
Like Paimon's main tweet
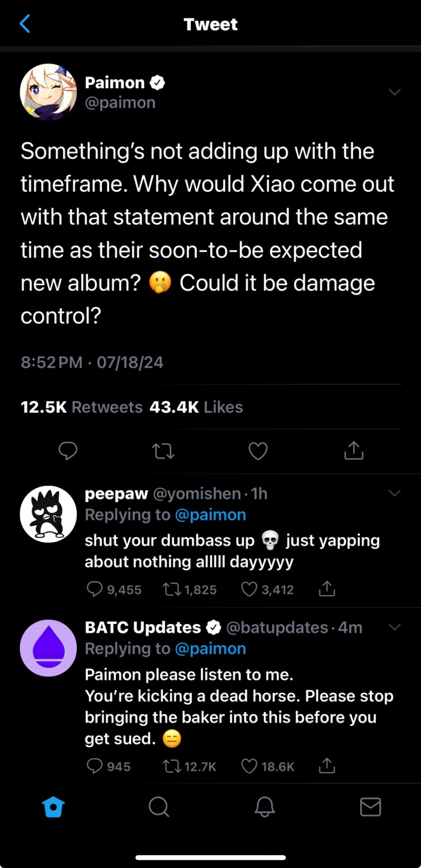[258, 451]
